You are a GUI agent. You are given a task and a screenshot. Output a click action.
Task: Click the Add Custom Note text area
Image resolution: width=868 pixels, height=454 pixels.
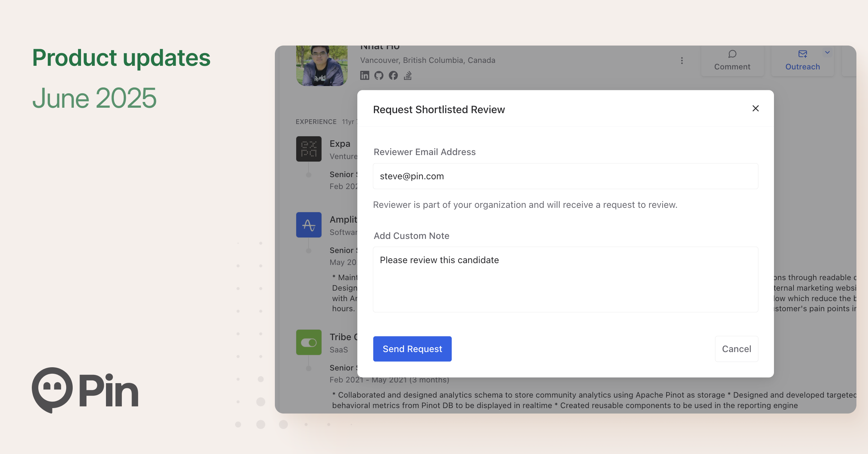(x=565, y=279)
